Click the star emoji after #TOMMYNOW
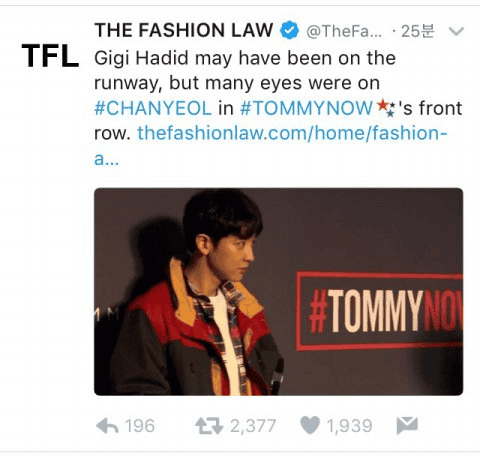This screenshot has height=462, width=480. pos(387,108)
